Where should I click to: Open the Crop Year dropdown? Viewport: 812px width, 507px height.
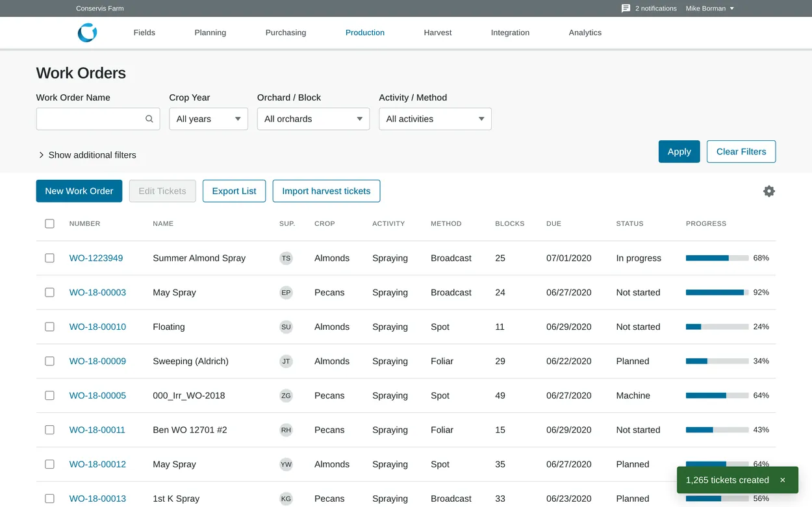[x=209, y=119]
